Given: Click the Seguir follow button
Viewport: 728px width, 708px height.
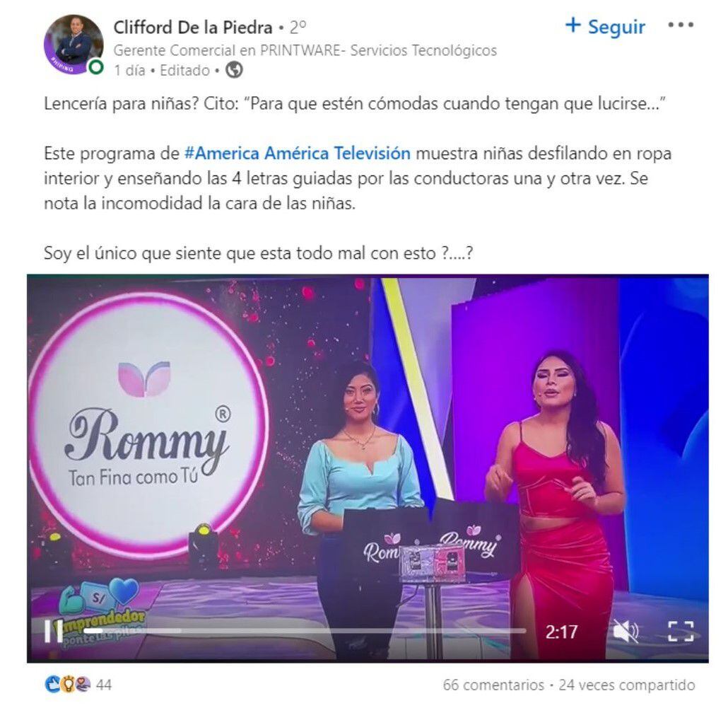Looking at the screenshot, I should tap(605, 26).
